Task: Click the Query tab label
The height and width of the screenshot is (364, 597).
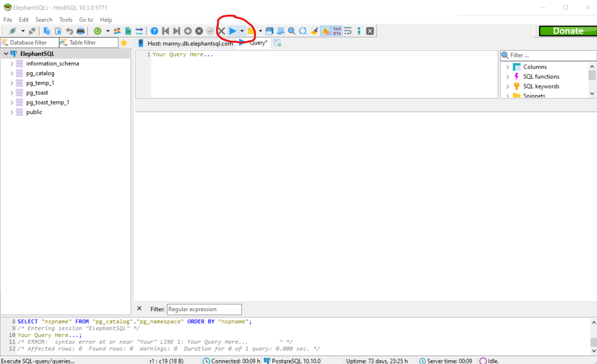Action: (256, 43)
